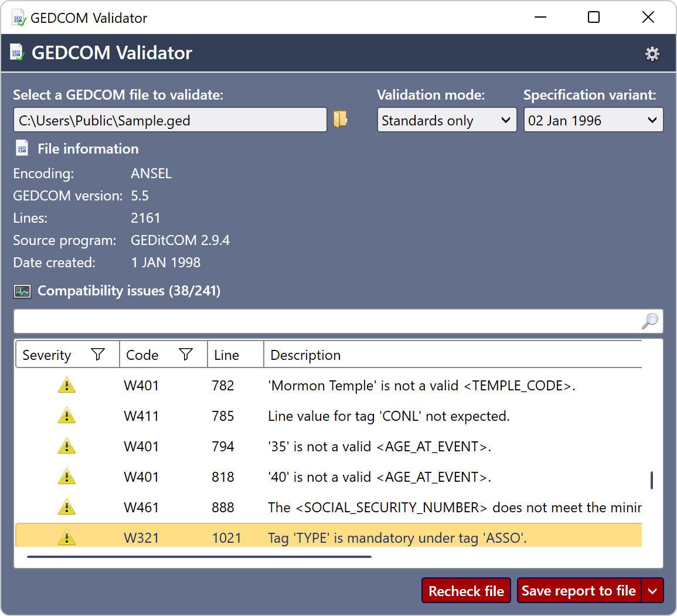Click the 1 JAN 1998 date value
The image size is (677, 616).
(166, 263)
